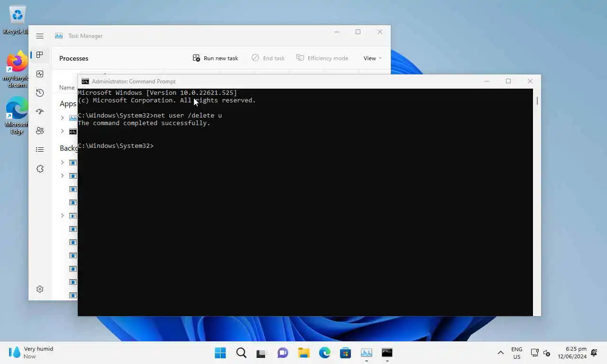Open taskbar Search
Screen dimensions: 607x364
[241, 353]
